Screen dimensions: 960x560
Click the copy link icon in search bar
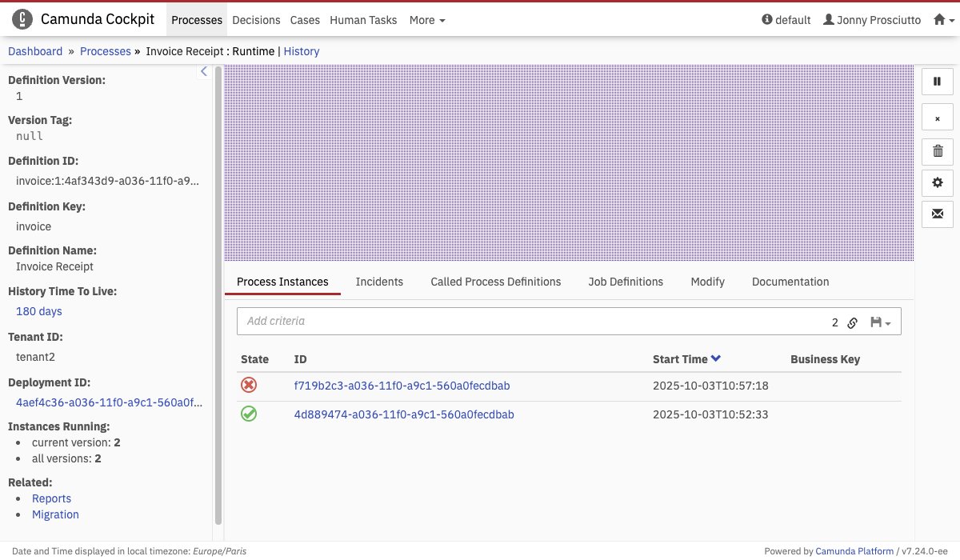[x=853, y=322]
